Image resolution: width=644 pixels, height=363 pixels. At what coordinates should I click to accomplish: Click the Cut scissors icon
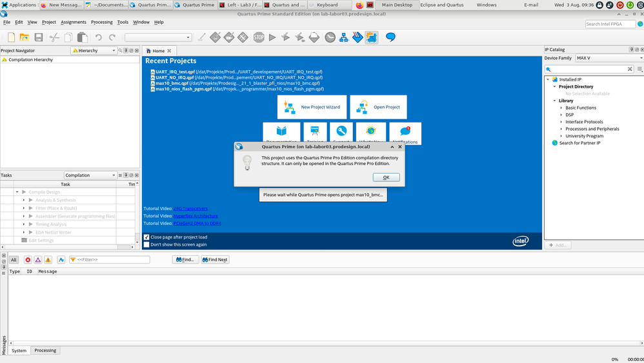click(54, 37)
